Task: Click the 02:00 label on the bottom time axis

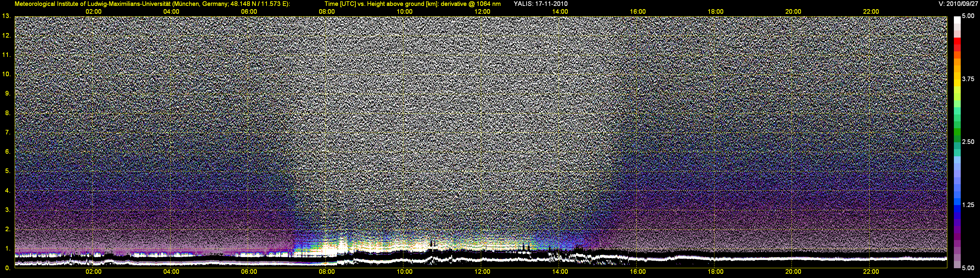Action: coord(93,271)
